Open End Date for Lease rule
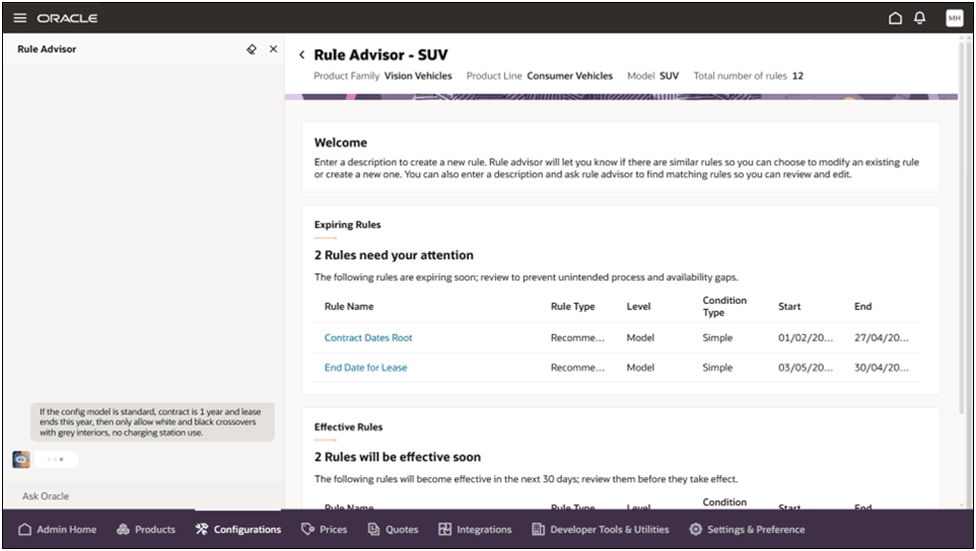976x551 pixels. (x=365, y=367)
